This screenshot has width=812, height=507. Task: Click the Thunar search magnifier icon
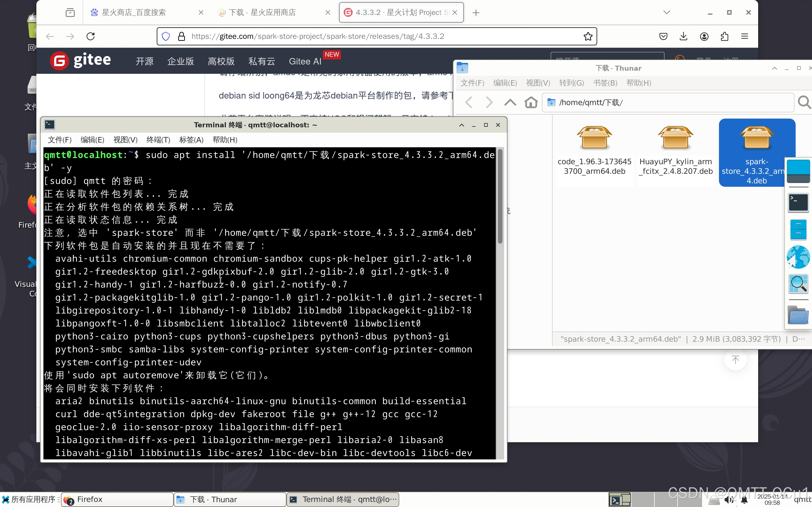pyautogui.click(x=804, y=102)
